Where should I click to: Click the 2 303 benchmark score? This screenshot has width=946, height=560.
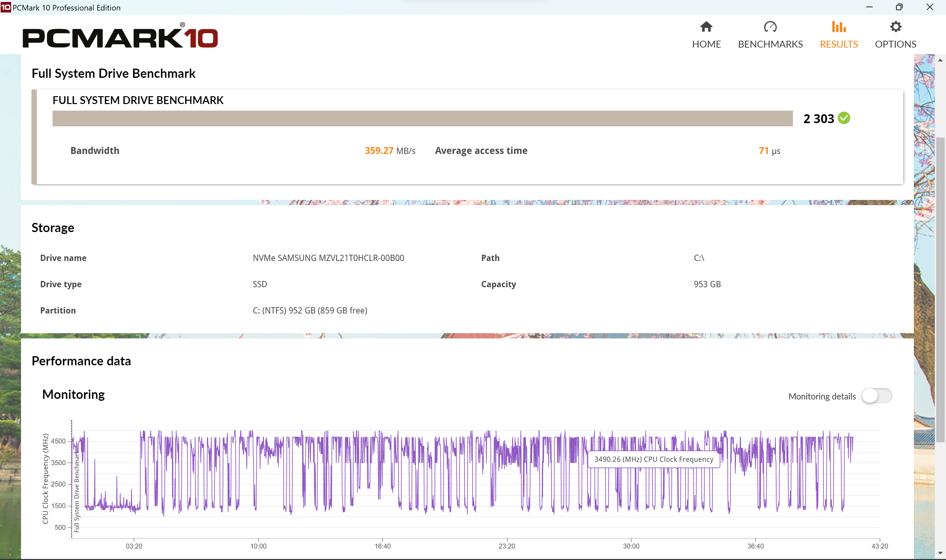coord(819,119)
